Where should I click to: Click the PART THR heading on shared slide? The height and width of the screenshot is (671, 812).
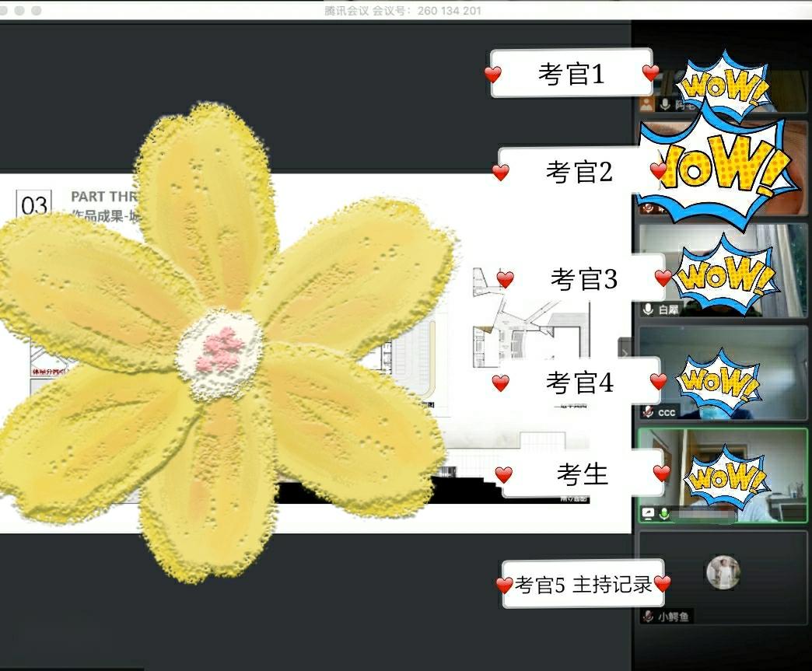[x=103, y=197]
